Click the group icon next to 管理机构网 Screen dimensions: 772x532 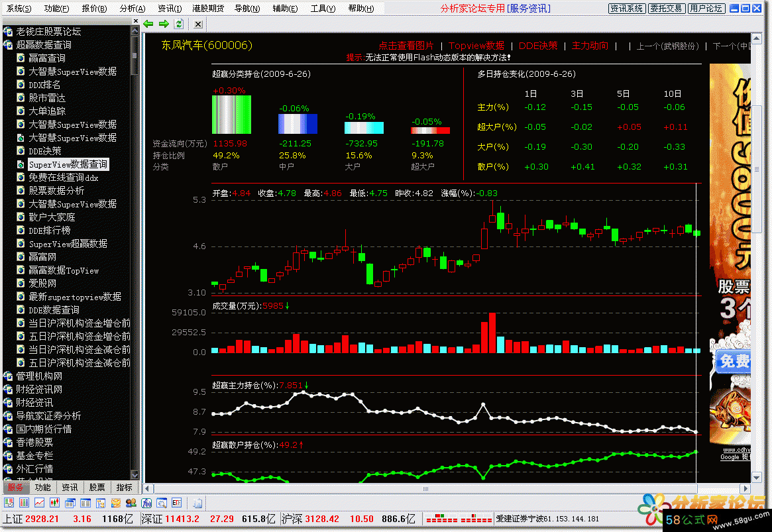click(8, 376)
